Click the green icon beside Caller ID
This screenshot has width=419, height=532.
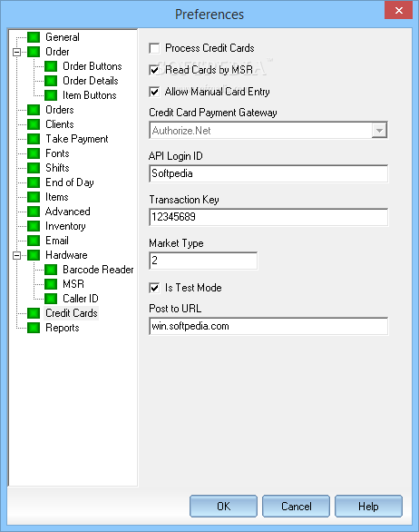point(51,299)
